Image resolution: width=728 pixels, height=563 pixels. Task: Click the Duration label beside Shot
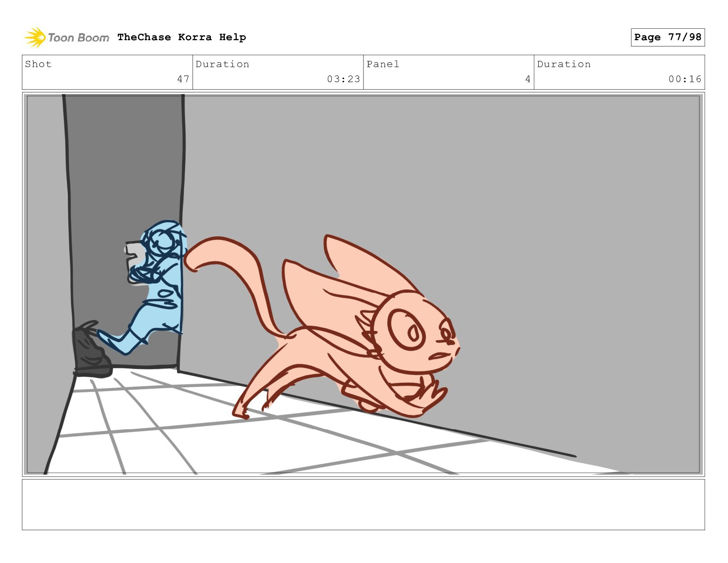point(222,64)
